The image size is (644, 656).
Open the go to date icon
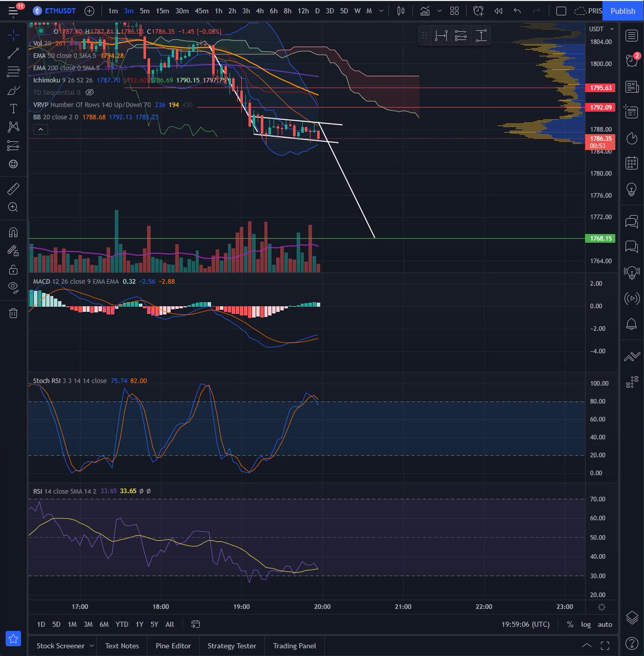pyautogui.click(x=196, y=624)
